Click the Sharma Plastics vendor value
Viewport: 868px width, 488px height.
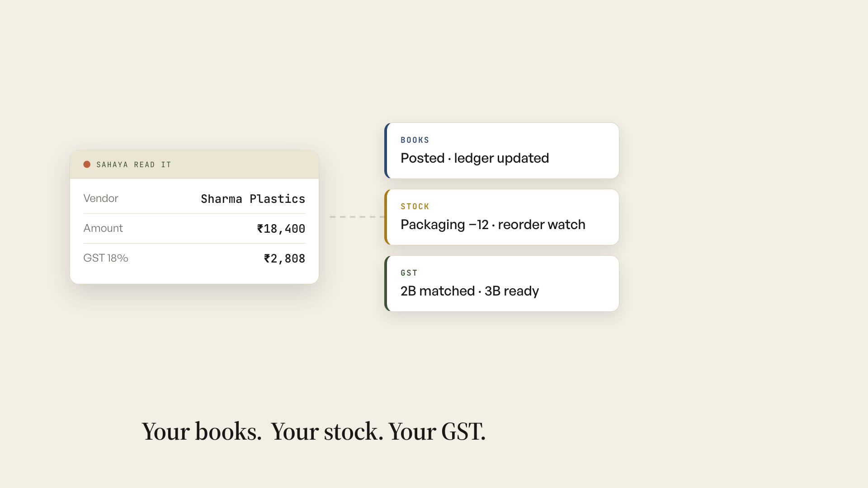[x=253, y=199]
